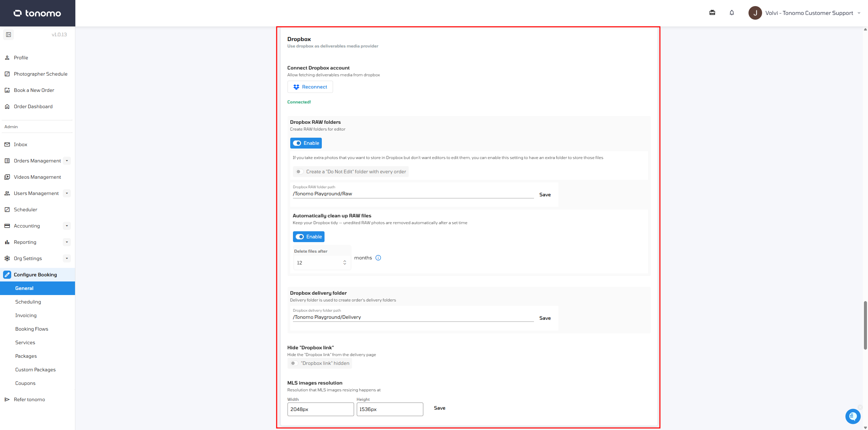Click the Videos Management play icon
Viewport: 868px width, 430px height.
tap(7, 177)
